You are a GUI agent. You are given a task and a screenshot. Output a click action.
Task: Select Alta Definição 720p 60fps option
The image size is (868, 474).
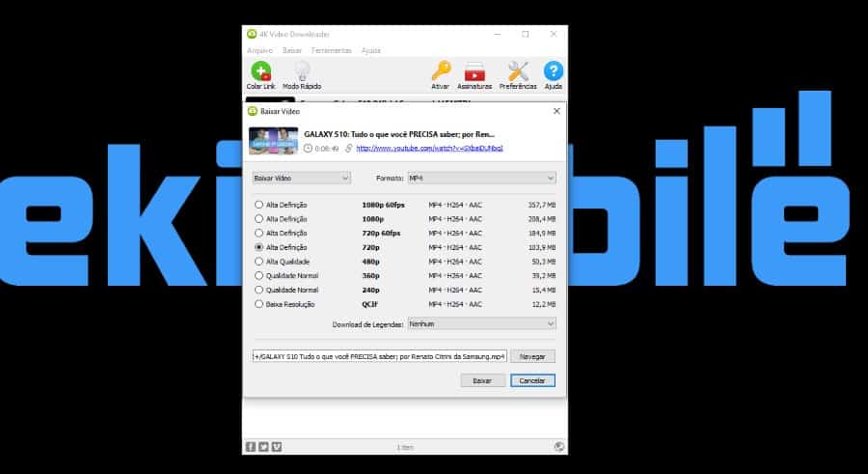coord(258,233)
